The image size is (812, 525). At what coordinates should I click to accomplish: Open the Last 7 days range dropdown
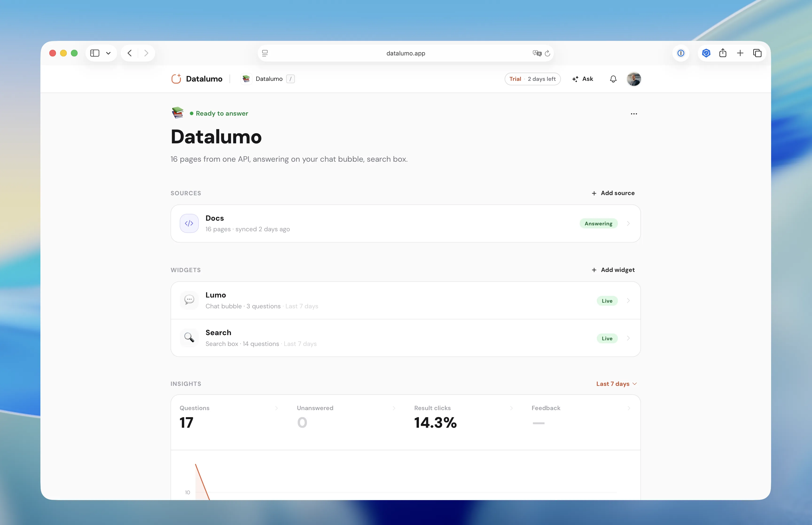coord(617,384)
